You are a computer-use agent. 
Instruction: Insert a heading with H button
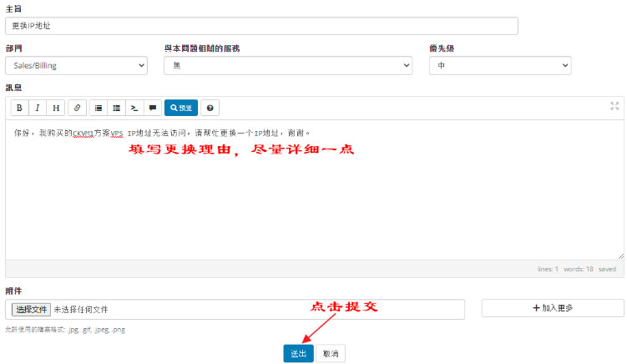(x=56, y=108)
